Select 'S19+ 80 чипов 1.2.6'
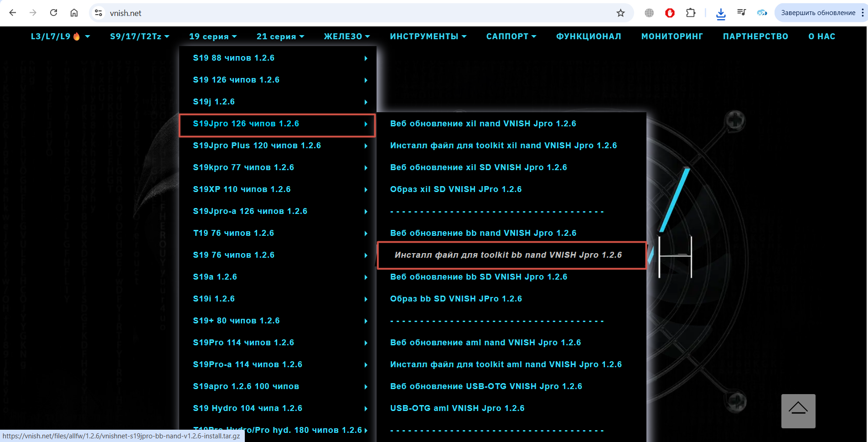The height and width of the screenshot is (442, 868). pyautogui.click(x=278, y=321)
